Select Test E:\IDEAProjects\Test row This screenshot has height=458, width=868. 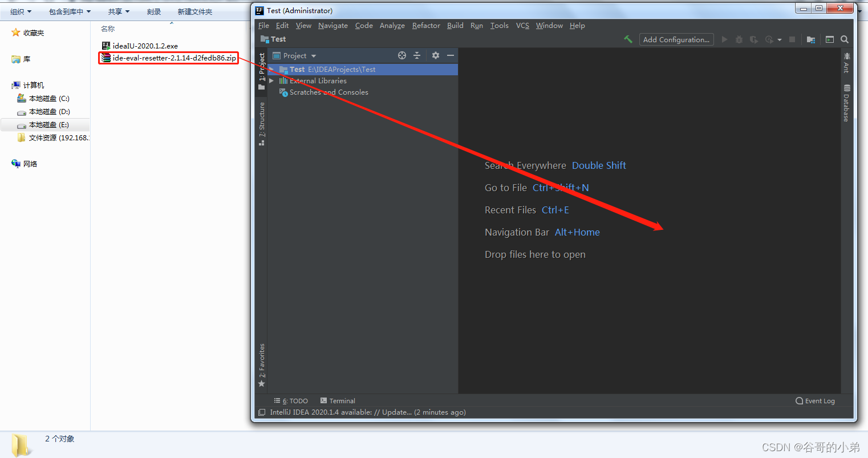point(363,69)
